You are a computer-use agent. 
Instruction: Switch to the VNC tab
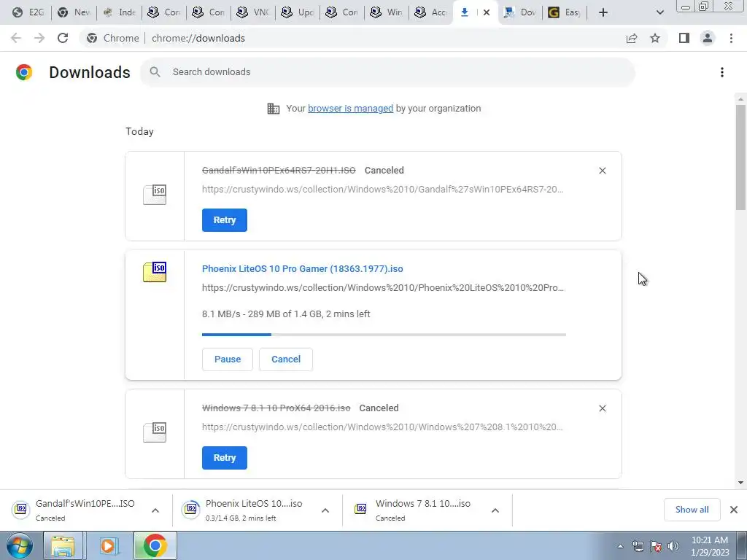[x=253, y=12]
